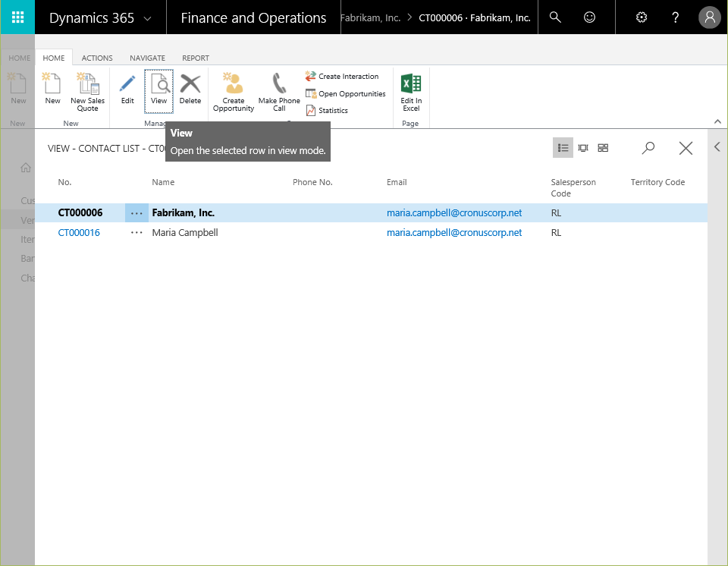Image resolution: width=728 pixels, height=566 pixels.
Task: Switch to list view layout icon
Action: (x=563, y=148)
